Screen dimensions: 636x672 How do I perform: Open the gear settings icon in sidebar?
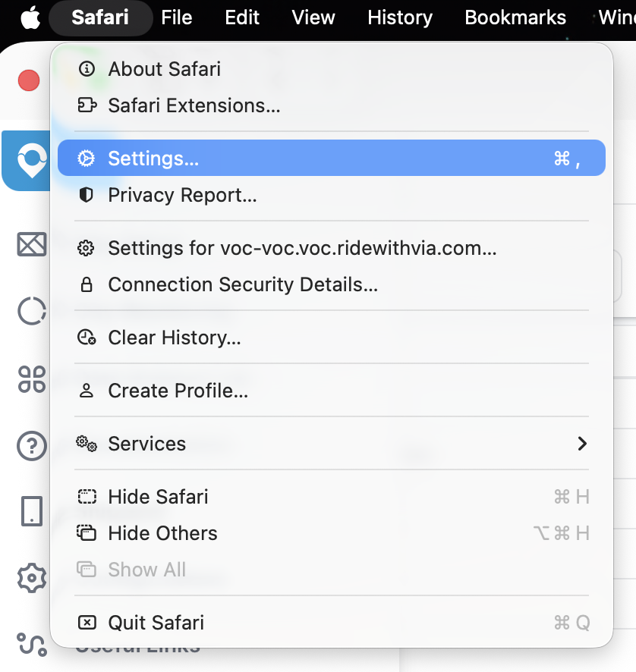coord(32,578)
